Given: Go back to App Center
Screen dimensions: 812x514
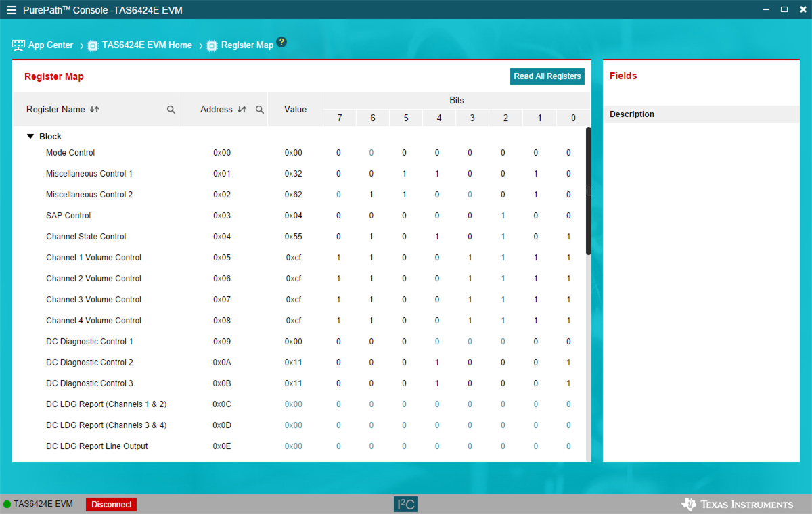Looking at the screenshot, I should coord(50,45).
